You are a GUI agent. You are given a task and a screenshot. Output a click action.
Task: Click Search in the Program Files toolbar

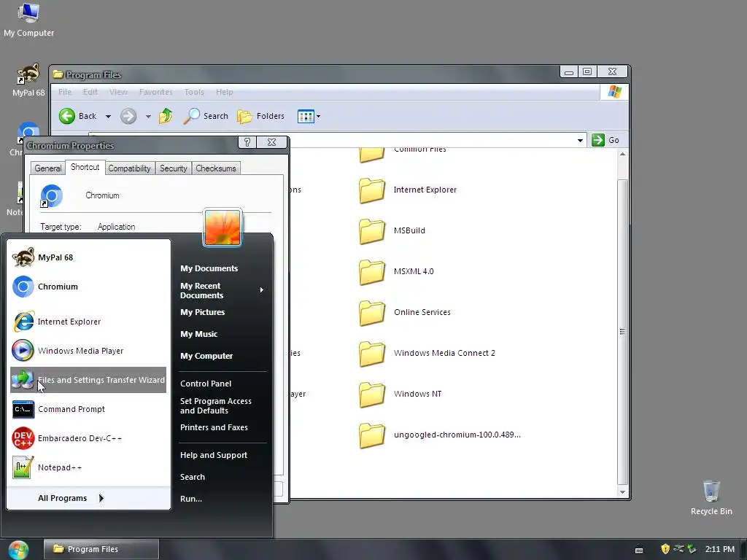(206, 116)
